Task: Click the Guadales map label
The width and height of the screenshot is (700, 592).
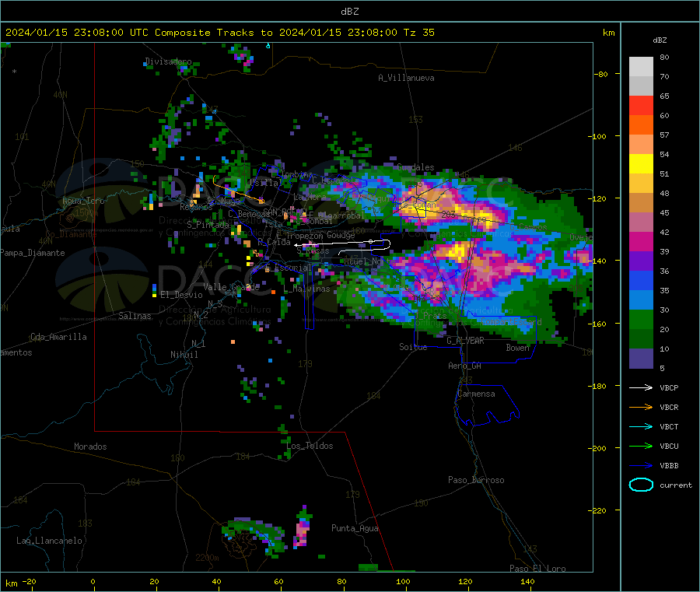Action: tap(415, 167)
